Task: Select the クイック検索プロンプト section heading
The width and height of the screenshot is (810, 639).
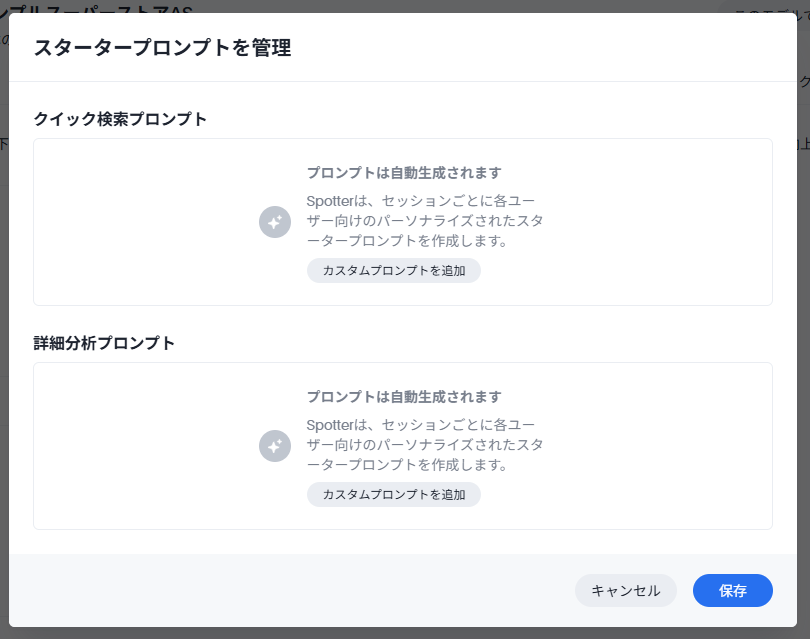Action: [120, 119]
